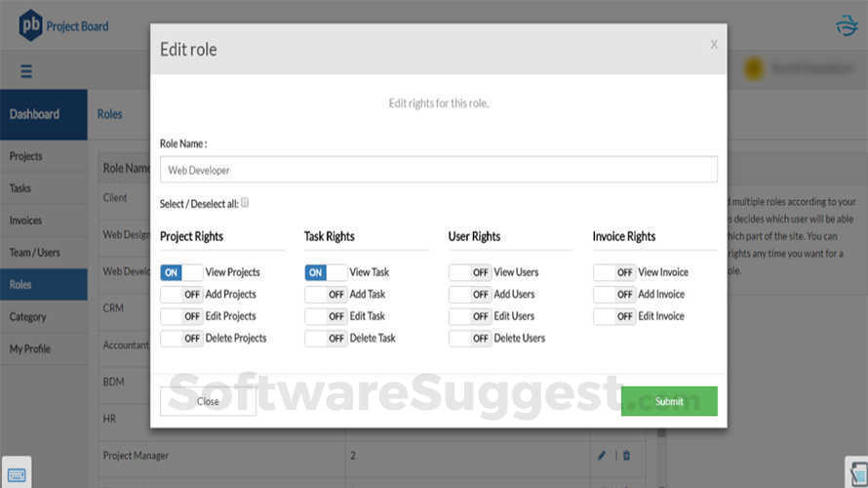This screenshot has height=488, width=868.
Task: Click the pencil edit icon for Project Manager
Action: click(602, 455)
